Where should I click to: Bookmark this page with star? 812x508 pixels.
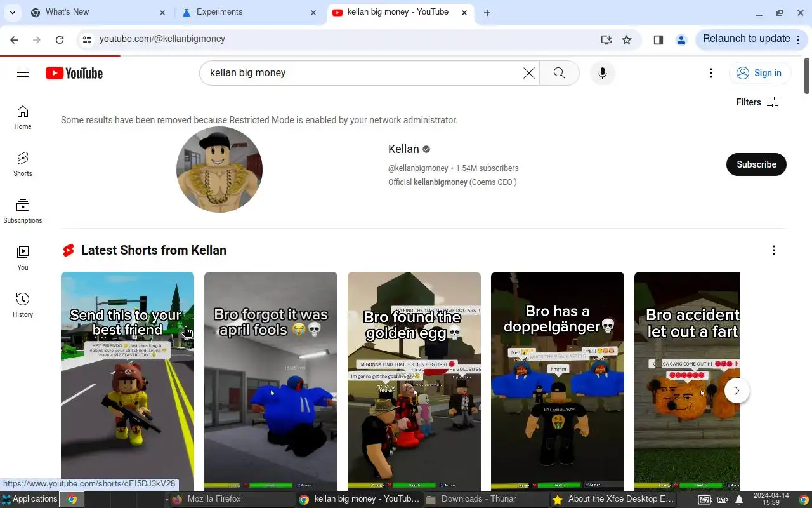click(627, 39)
